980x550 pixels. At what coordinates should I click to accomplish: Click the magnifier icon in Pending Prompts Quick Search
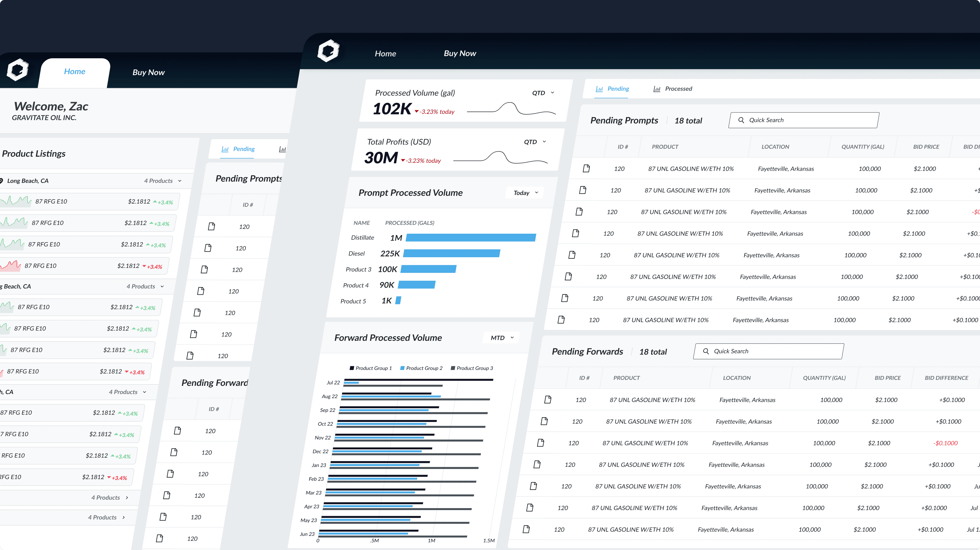[x=741, y=120]
